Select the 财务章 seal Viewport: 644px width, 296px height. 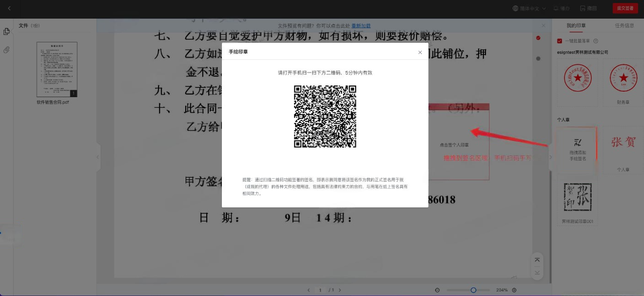623,79
